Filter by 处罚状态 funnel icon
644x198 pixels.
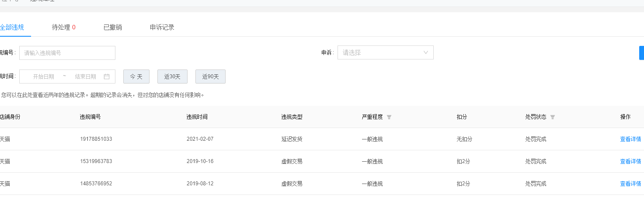[x=553, y=117]
